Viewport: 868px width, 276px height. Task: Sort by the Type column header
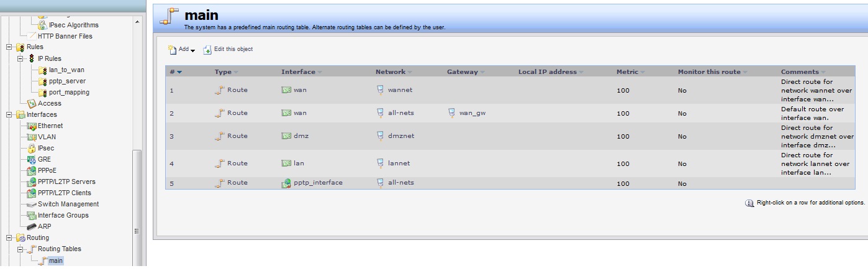(226, 72)
